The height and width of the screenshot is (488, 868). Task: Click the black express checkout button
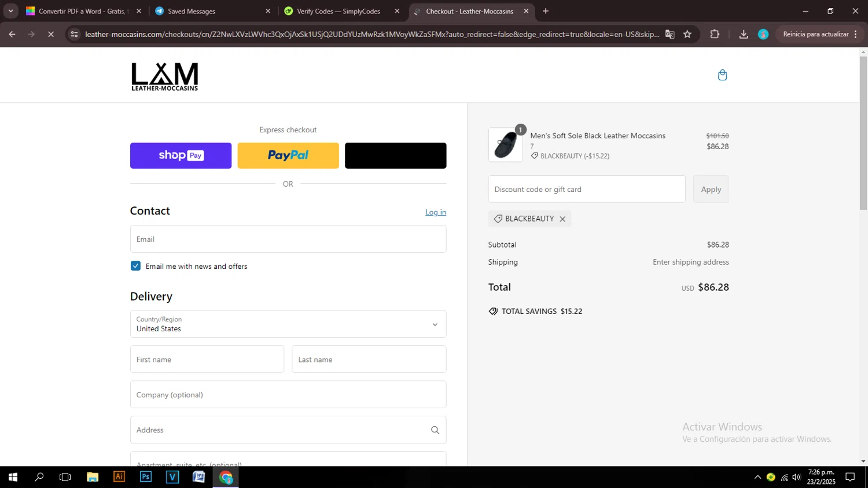396,156
